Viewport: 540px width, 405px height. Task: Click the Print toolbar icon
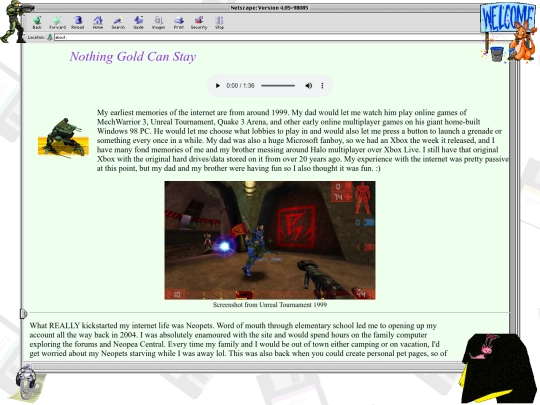tap(179, 23)
